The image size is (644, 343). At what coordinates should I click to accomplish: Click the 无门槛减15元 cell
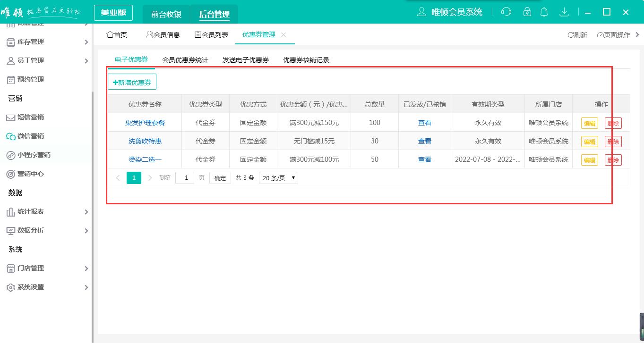[314, 141]
